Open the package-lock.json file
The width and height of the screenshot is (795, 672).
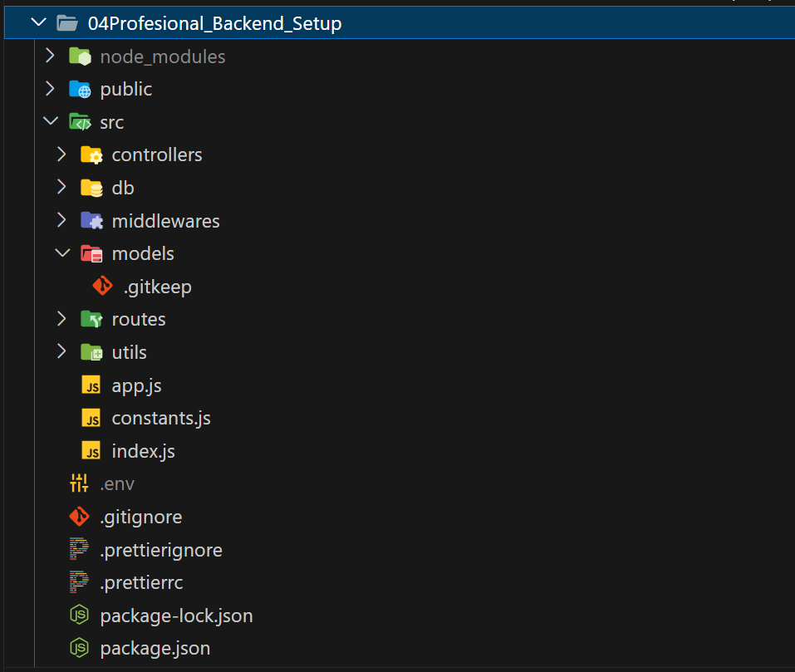[x=176, y=616]
